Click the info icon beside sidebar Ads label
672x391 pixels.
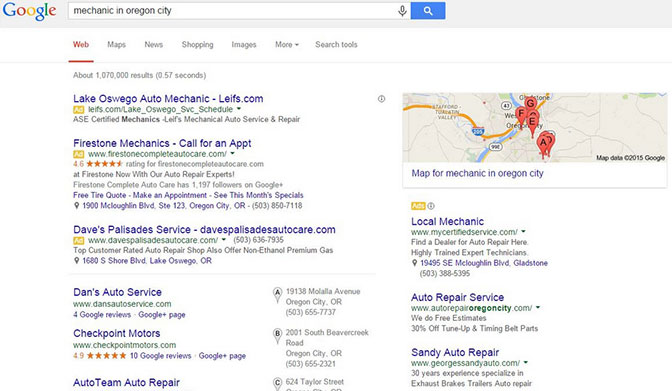[x=431, y=206]
